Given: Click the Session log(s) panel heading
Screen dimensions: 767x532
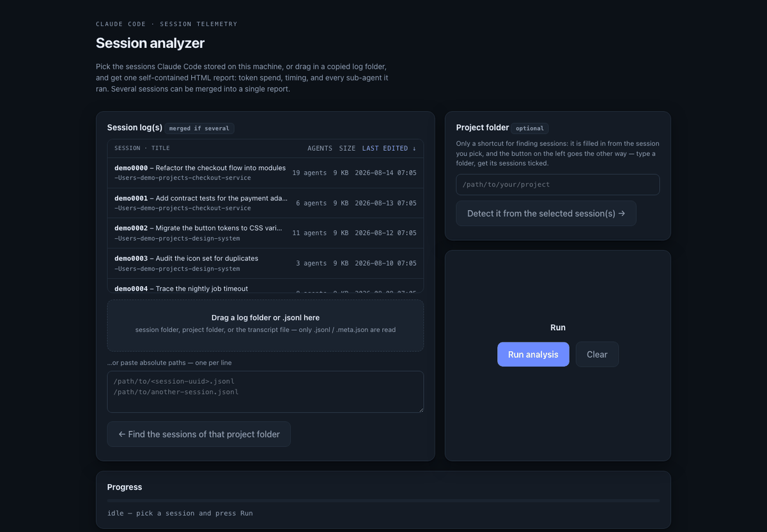Looking at the screenshot, I should [135, 128].
